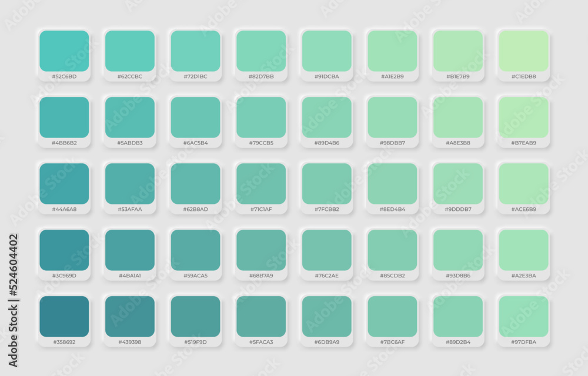Viewport: 588px width, 376px height.
Task: Click the #439398 color swatch
Action: (x=130, y=316)
